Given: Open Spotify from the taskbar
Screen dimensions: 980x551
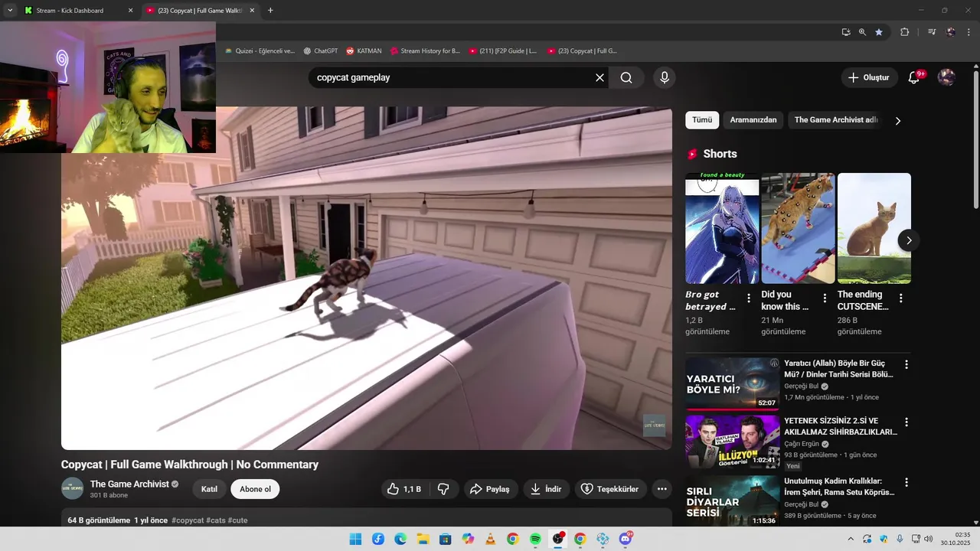Looking at the screenshot, I should coord(535,540).
